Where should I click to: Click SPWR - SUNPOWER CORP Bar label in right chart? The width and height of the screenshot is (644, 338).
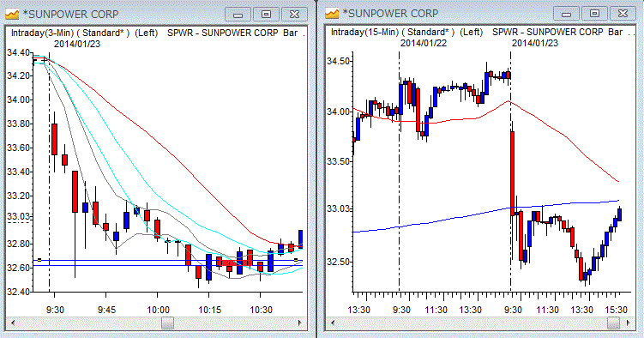[x=557, y=32]
